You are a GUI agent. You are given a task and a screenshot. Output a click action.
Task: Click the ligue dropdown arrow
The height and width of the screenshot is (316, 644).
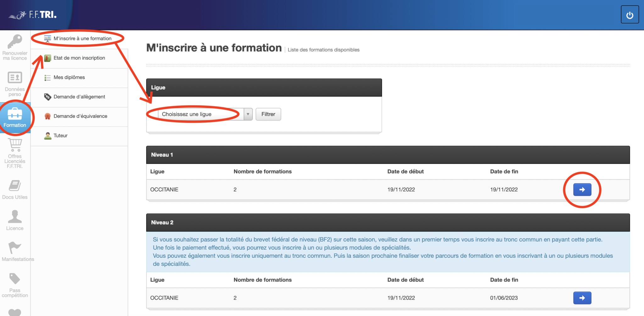click(x=248, y=114)
